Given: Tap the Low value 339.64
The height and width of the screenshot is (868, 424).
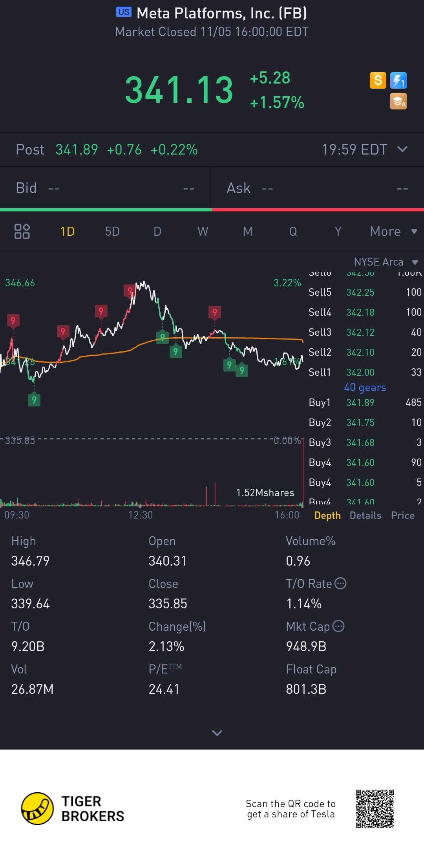Looking at the screenshot, I should [31, 604].
